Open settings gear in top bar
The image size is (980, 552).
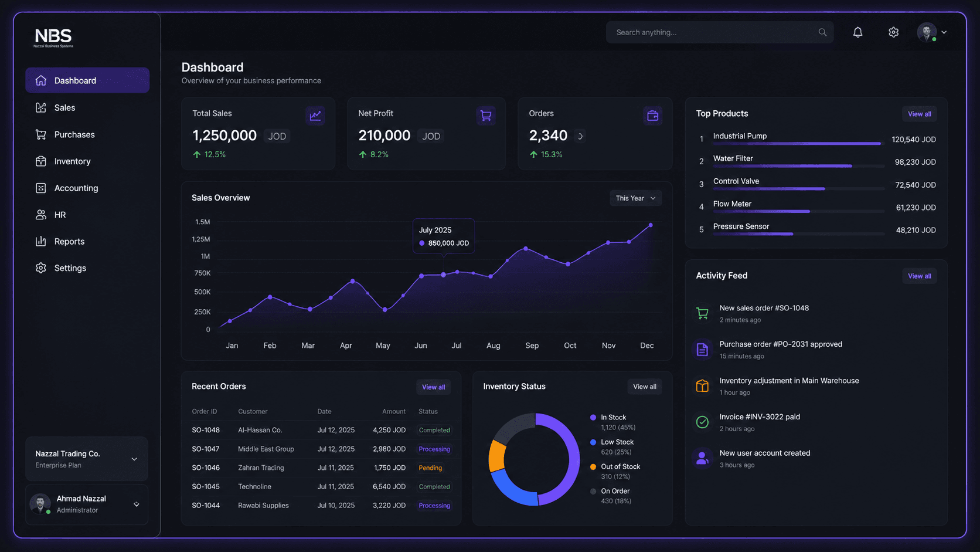click(x=893, y=32)
